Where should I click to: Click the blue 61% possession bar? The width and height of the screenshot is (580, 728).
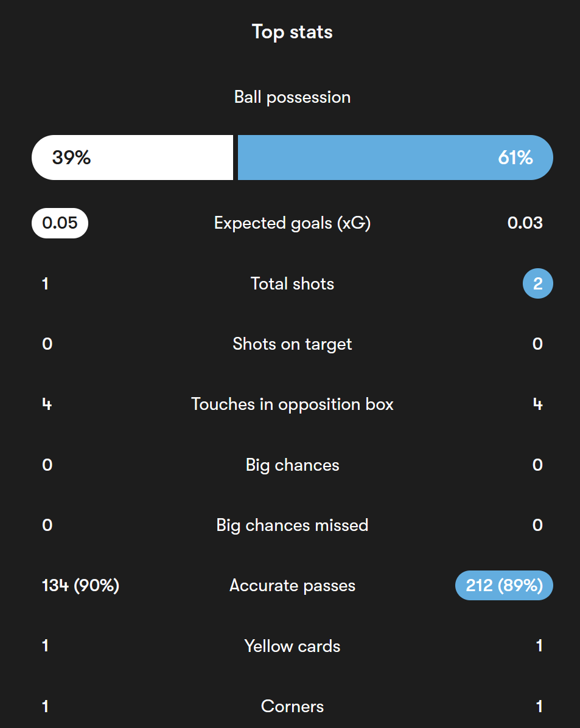396,158
